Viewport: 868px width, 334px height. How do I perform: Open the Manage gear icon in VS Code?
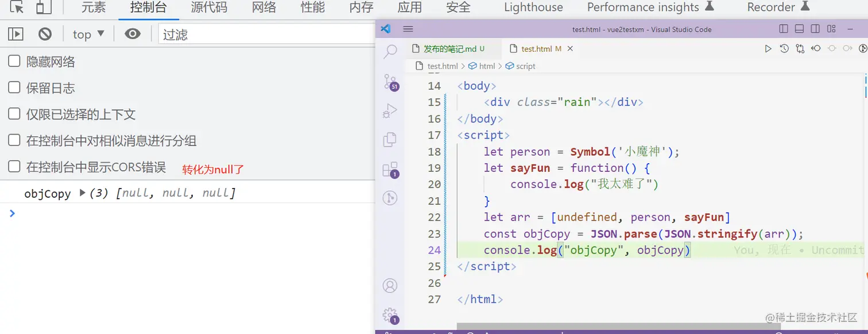[390, 315]
